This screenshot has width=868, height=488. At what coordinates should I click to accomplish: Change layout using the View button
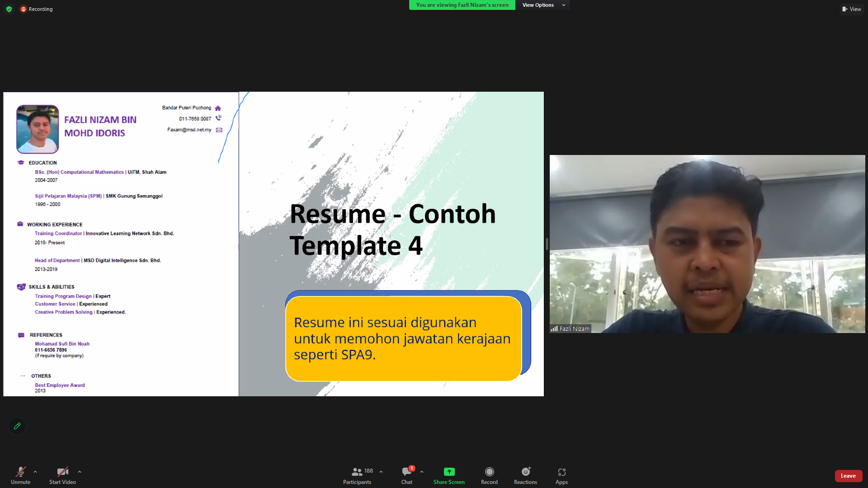coord(851,9)
